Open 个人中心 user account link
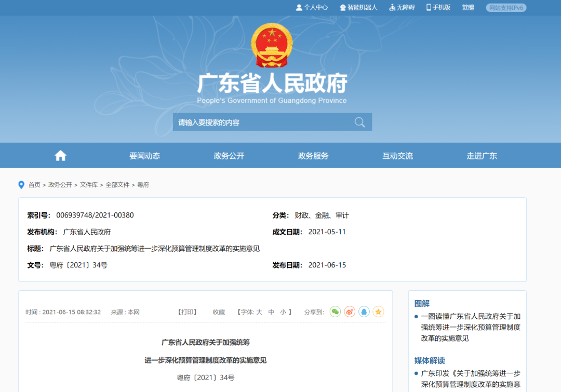The image size is (561, 392). point(312,7)
